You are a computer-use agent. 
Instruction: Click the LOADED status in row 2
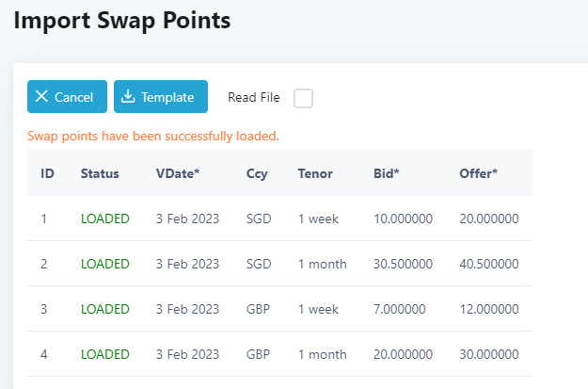[x=105, y=264]
